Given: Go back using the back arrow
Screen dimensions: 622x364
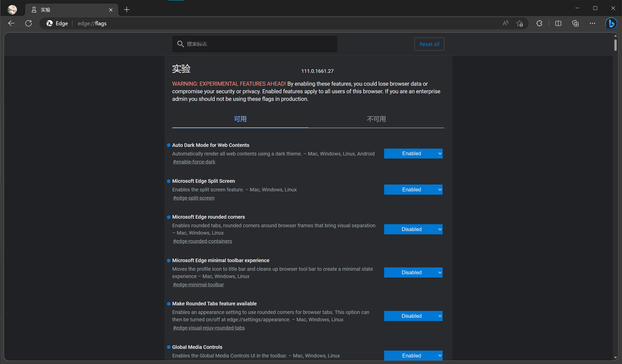Looking at the screenshot, I should click(11, 23).
